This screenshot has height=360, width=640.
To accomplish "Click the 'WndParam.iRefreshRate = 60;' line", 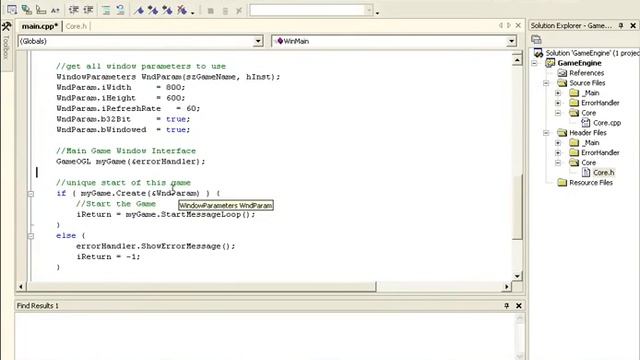I will click(128, 109).
